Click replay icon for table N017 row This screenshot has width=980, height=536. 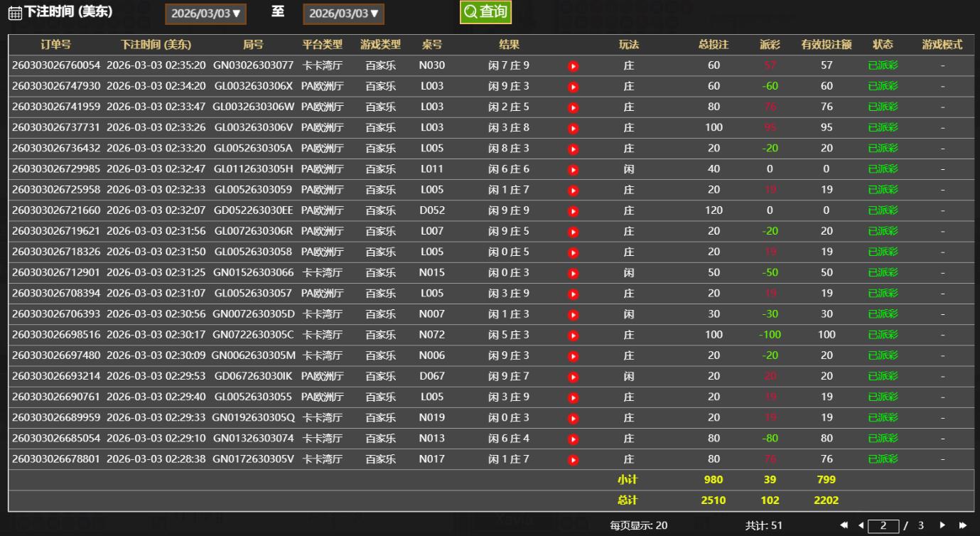pyautogui.click(x=573, y=460)
